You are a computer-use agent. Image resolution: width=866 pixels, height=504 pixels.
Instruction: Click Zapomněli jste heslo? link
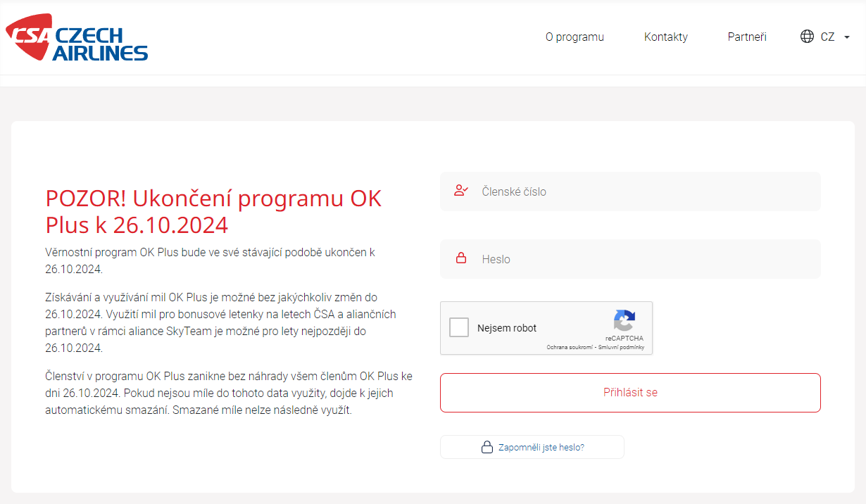point(541,447)
